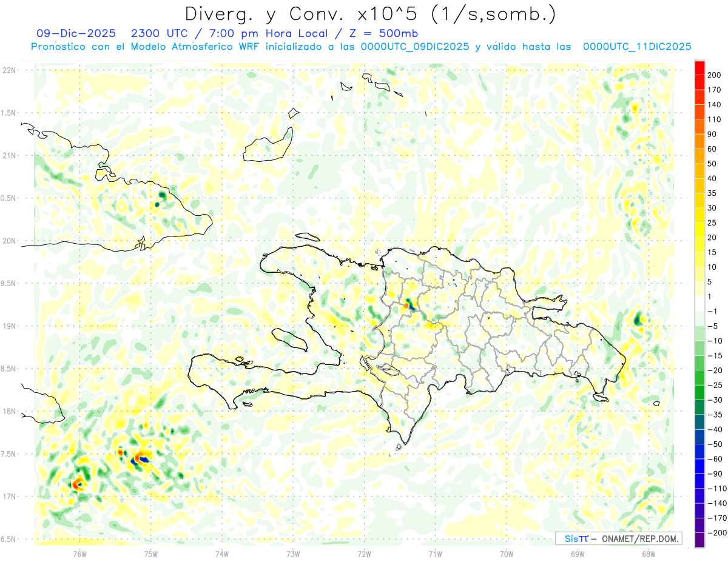Click the "68W" longitude label

click(649, 554)
